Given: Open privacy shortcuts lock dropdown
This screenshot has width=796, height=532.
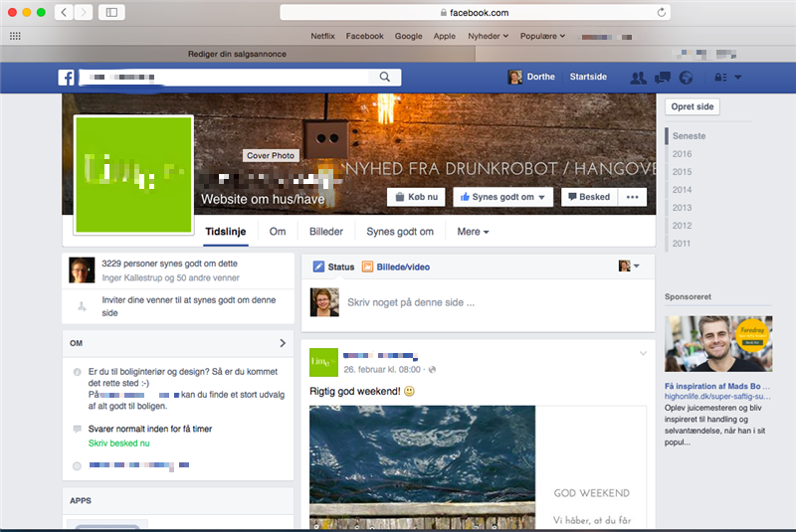Looking at the screenshot, I should (x=721, y=78).
